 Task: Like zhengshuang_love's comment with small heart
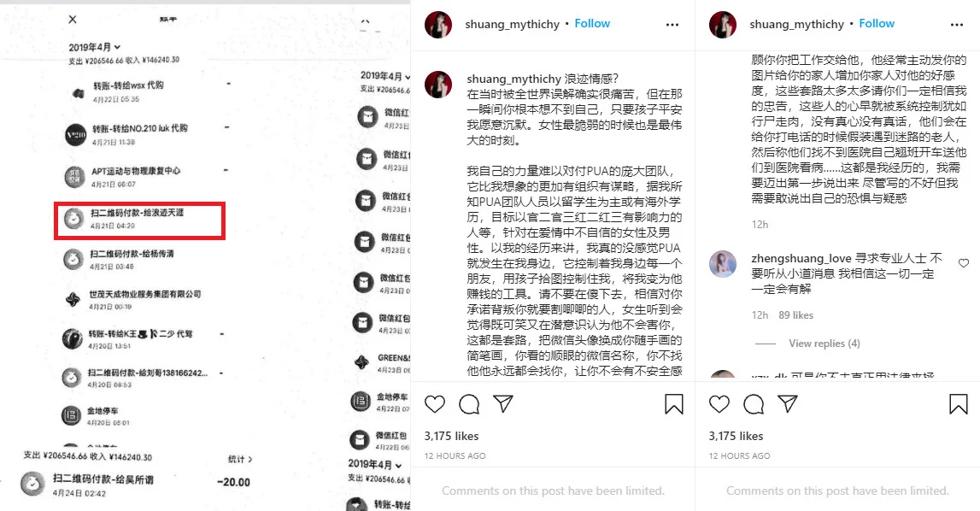(964, 263)
